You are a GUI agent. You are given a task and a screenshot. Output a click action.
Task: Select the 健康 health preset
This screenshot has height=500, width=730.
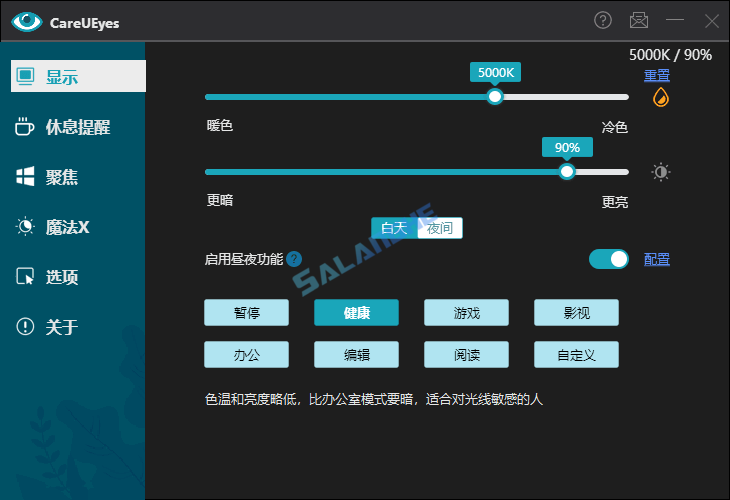point(356,312)
